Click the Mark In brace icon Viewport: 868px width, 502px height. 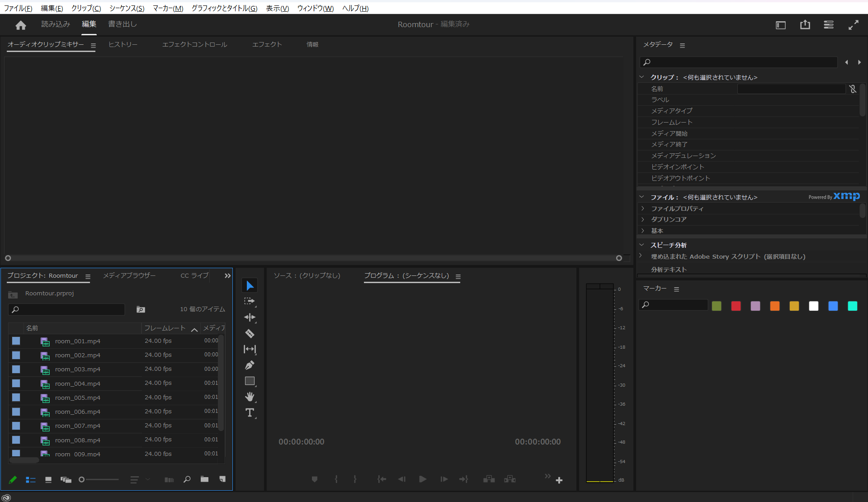click(336, 479)
